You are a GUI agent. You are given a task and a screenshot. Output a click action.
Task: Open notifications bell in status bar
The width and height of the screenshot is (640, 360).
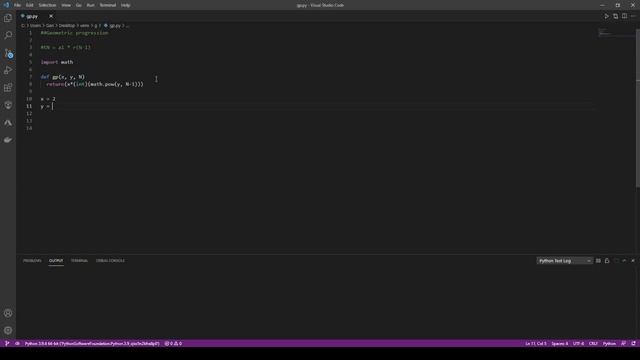(x=633, y=344)
